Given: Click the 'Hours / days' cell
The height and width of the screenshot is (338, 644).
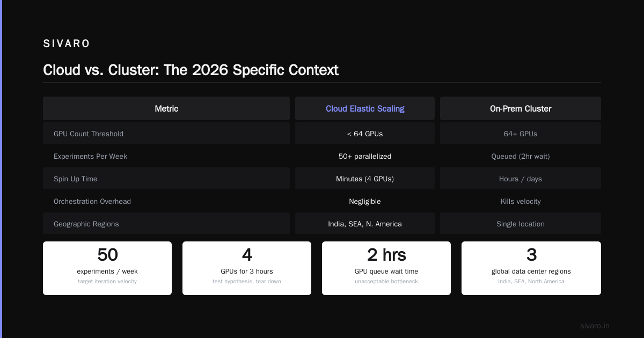Looking at the screenshot, I should [x=521, y=179].
